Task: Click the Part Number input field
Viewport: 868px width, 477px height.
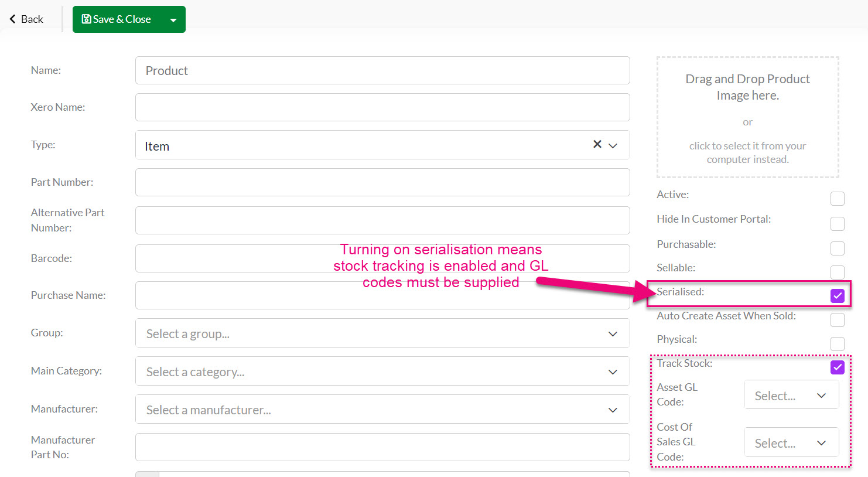Action: pyautogui.click(x=382, y=182)
